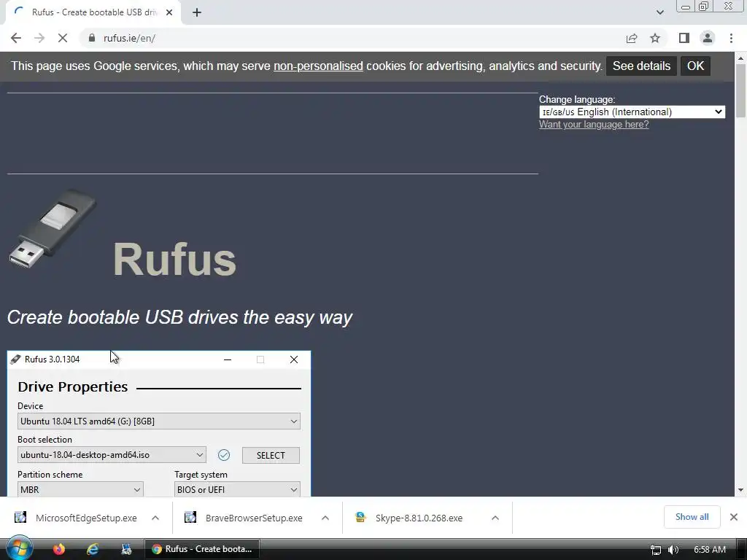Click the Rufus 3.0.1304 window screenshot

(x=159, y=424)
